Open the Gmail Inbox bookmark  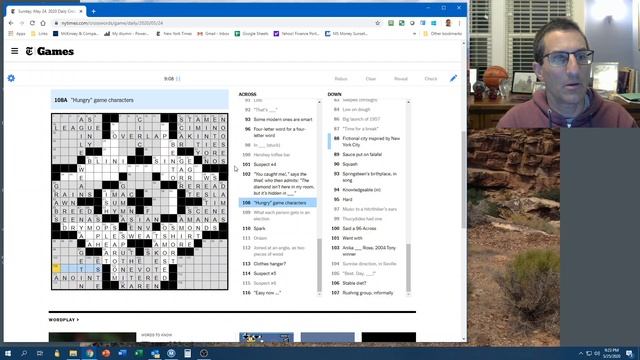coord(213,34)
